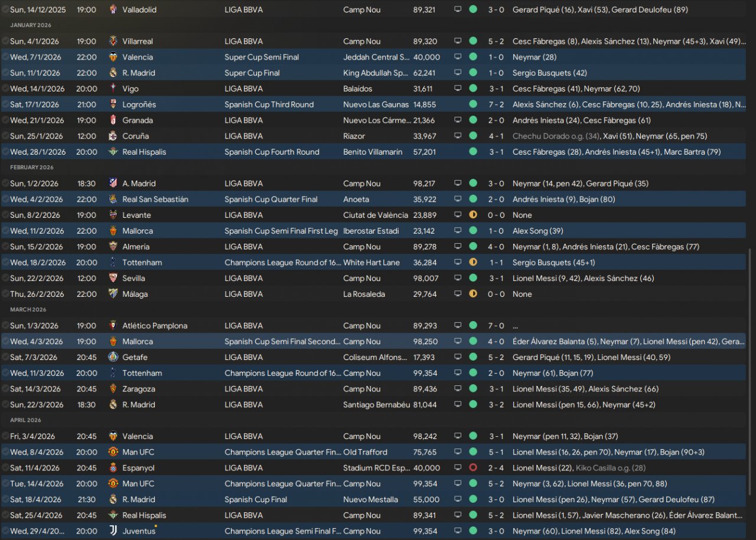Open the Old Trafford stadium link
The width and height of the screenshot is (756, 540).
tap(365, 452)
